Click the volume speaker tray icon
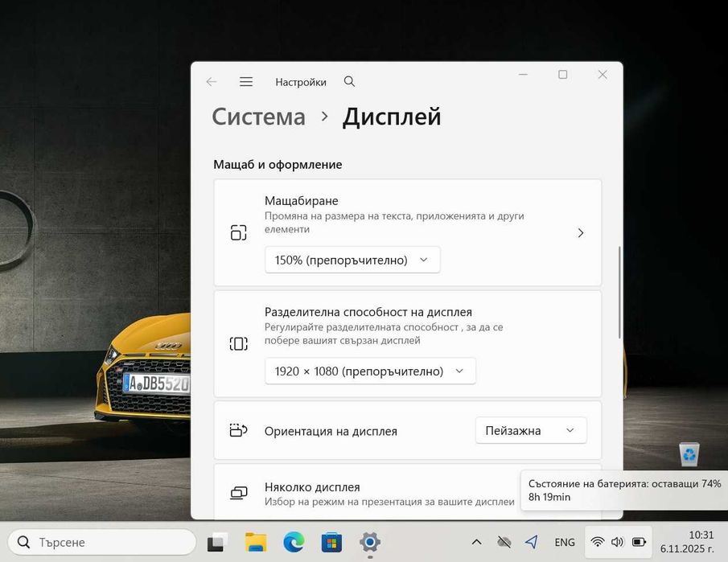Image resolution: width=728 pixels, height=562 pixels. [618, 542]
